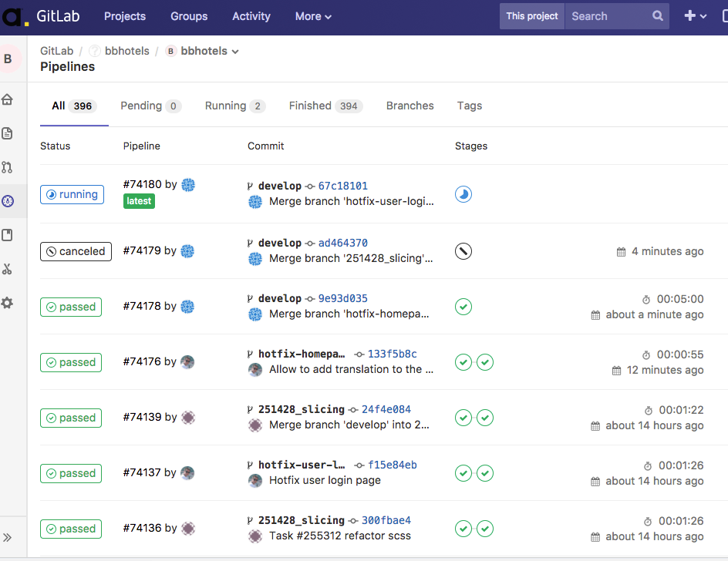Open the settings gear sidebar icon
Image resolution: width=728 pixels, height=561 pixels.
click(7, 303)
